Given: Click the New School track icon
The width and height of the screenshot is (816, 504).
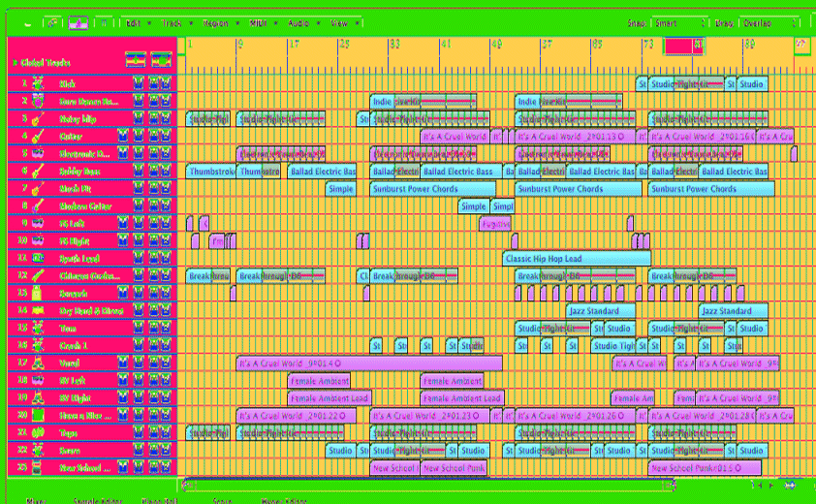Looking at the screenshot, I should (x=39, y=468).
